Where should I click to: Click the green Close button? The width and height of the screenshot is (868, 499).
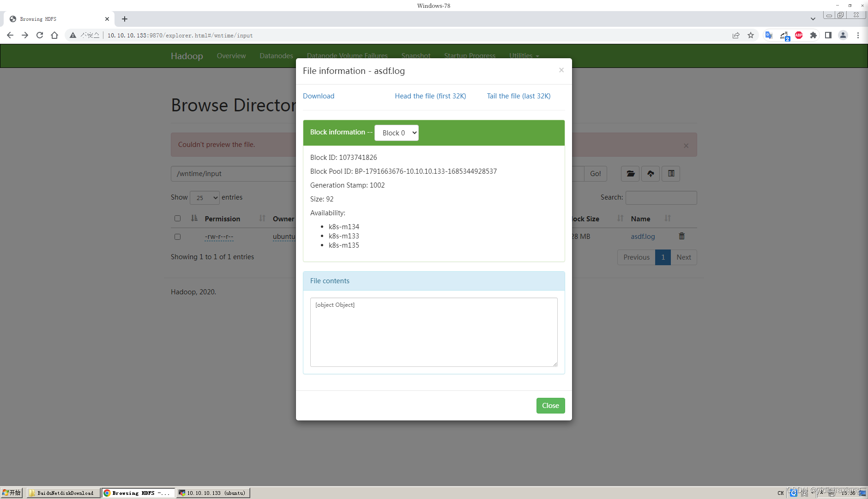(550, 406)
